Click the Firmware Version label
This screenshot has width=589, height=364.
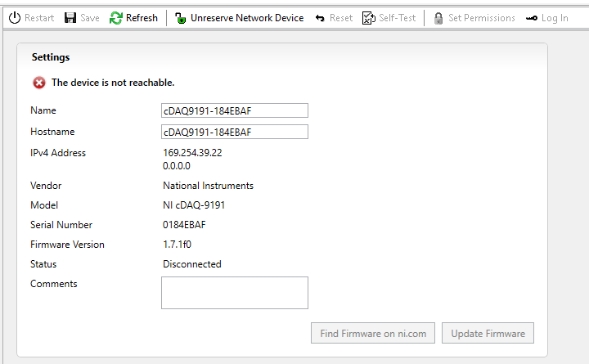[x=67, y=245]
